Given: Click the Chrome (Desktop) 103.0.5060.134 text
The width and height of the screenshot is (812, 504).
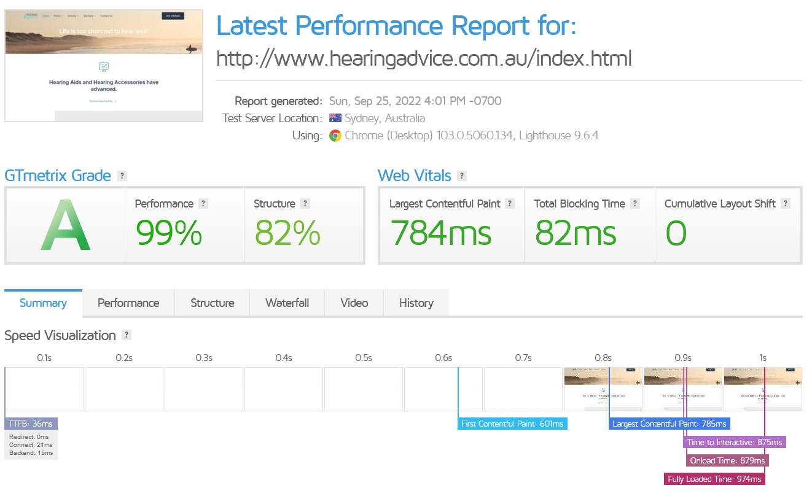Looking at the screenshot, I should pos(429,136).
